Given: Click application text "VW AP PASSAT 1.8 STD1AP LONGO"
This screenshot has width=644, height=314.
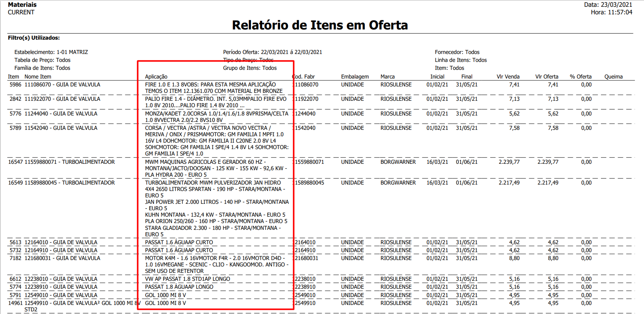Looking at the screenshot, I should 187,279.
